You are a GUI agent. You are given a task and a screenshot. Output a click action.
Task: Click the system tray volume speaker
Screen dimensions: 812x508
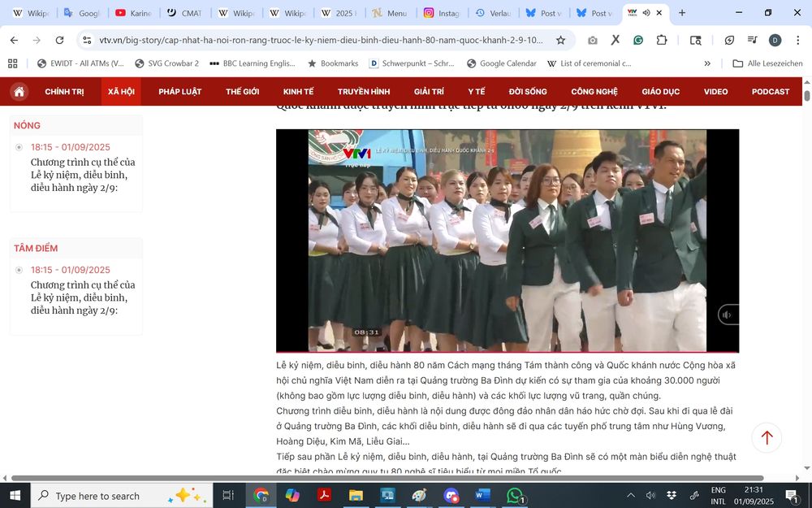coord(651,496)
